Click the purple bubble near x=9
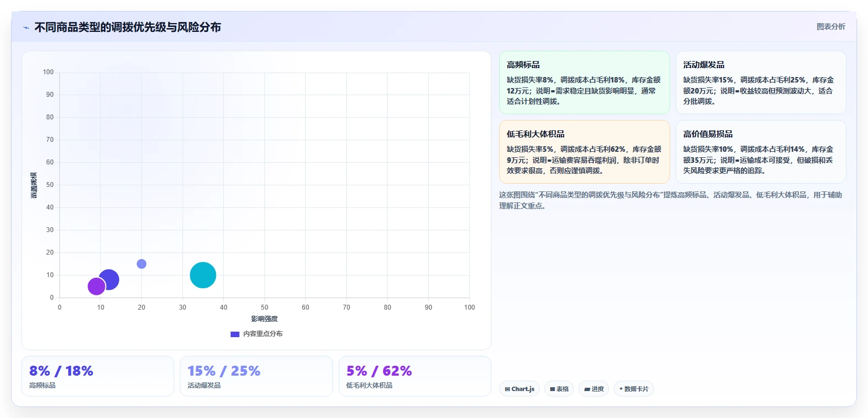 click(96, 286)
